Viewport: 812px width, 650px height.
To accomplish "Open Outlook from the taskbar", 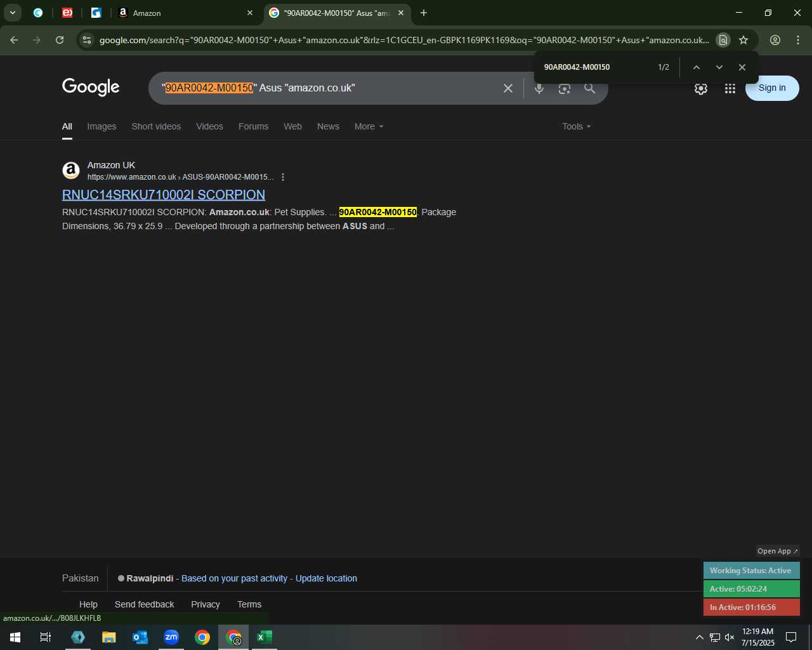I will 140,637.
